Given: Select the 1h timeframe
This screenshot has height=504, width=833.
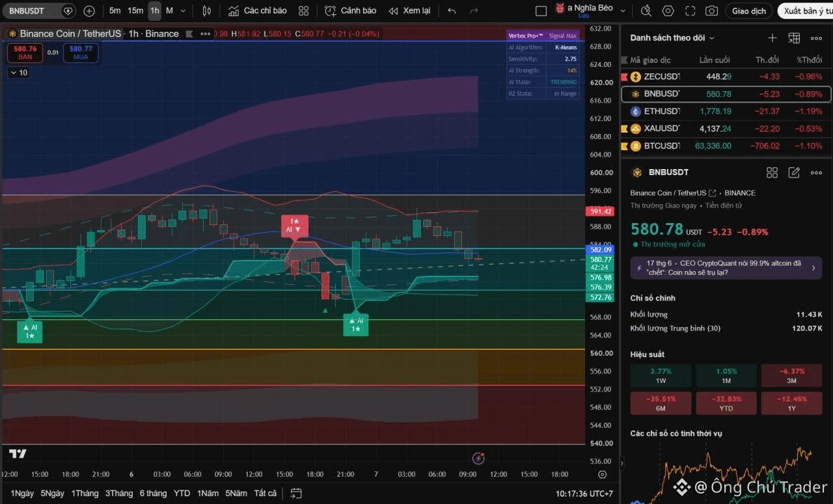Looking at the screenshot, I should pos(154,11).
